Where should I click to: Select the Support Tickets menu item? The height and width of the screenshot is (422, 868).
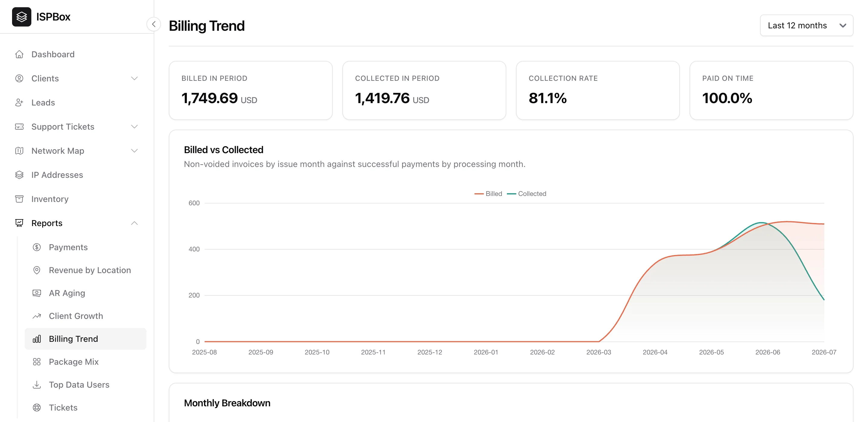pyautogui.click(x=77, y=127)
